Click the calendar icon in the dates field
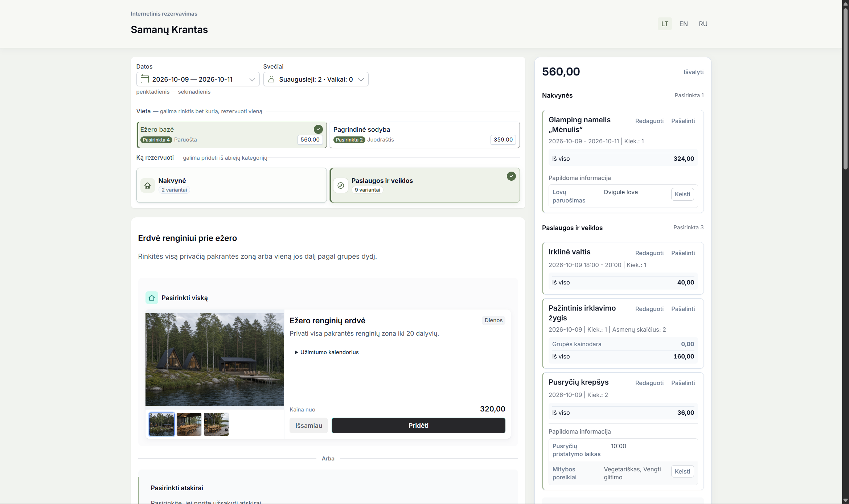The height and width of the screenshot is (504, 849). [145, 79]
